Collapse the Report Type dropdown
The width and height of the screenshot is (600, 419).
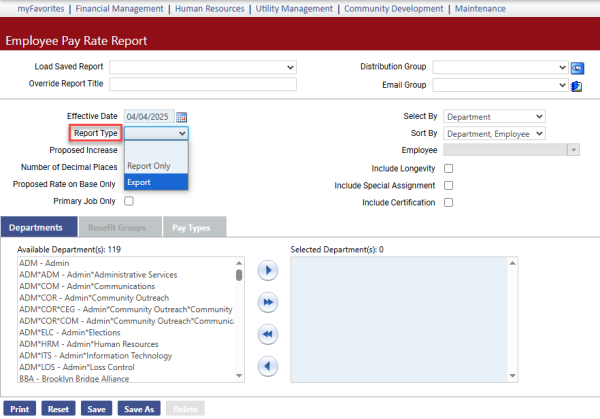pyautogui.click(x=156, y=133)
